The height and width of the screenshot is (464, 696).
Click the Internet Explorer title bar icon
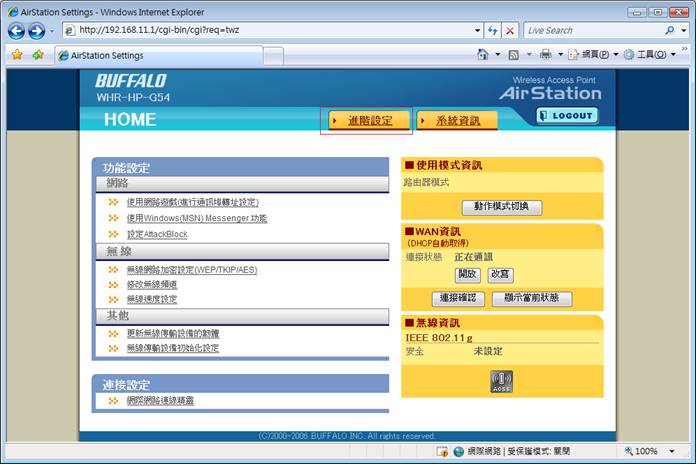(13, 12)
